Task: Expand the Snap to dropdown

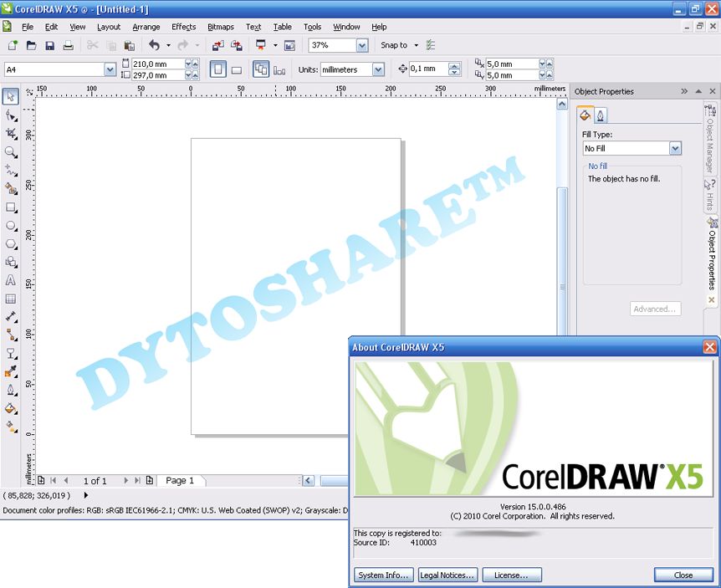Action: [x=417, y=45]
